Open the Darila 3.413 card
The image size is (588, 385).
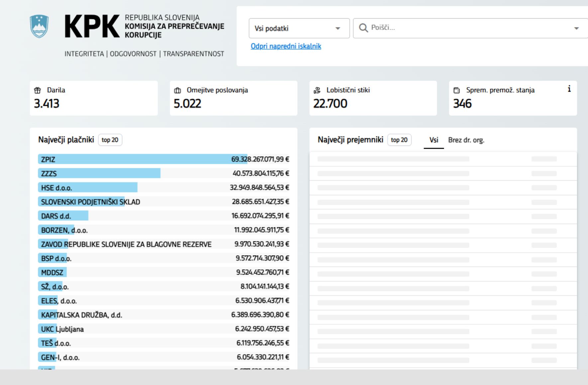(x=94, y=98)
